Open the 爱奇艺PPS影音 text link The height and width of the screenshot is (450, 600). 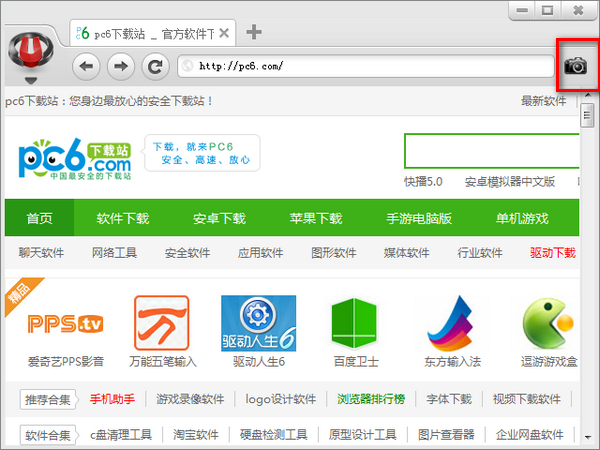[66, 361]
